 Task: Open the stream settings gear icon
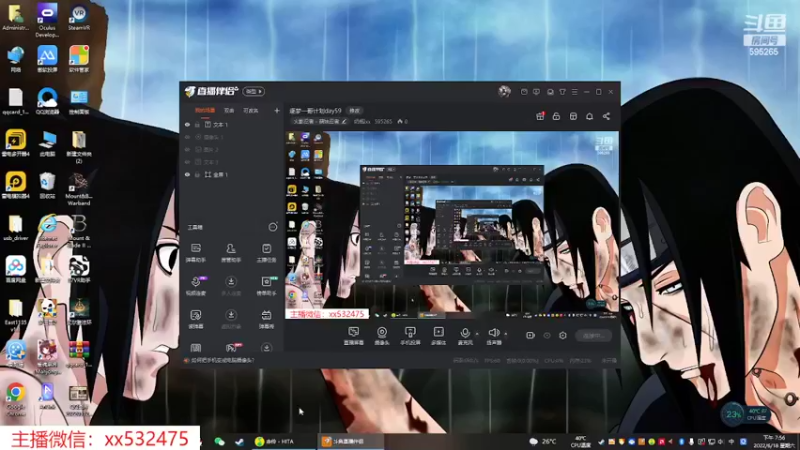click(x=563, y=335)
